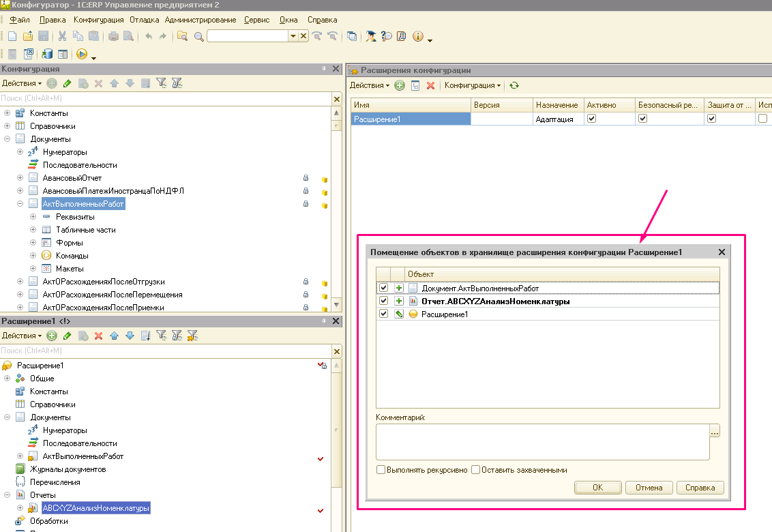Uncheck Документ.АктВыполненныхРабот in dialog list

coord(383,288)
